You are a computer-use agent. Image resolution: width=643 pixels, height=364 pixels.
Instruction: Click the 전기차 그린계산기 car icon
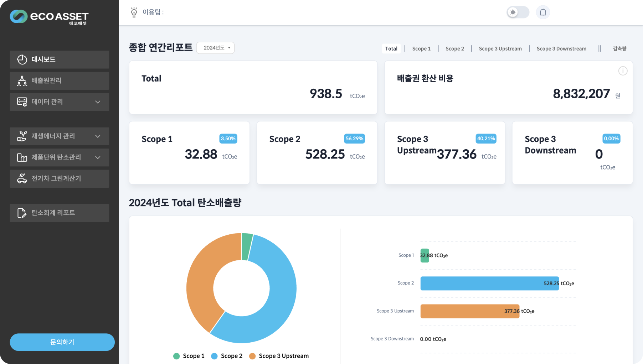22,178
